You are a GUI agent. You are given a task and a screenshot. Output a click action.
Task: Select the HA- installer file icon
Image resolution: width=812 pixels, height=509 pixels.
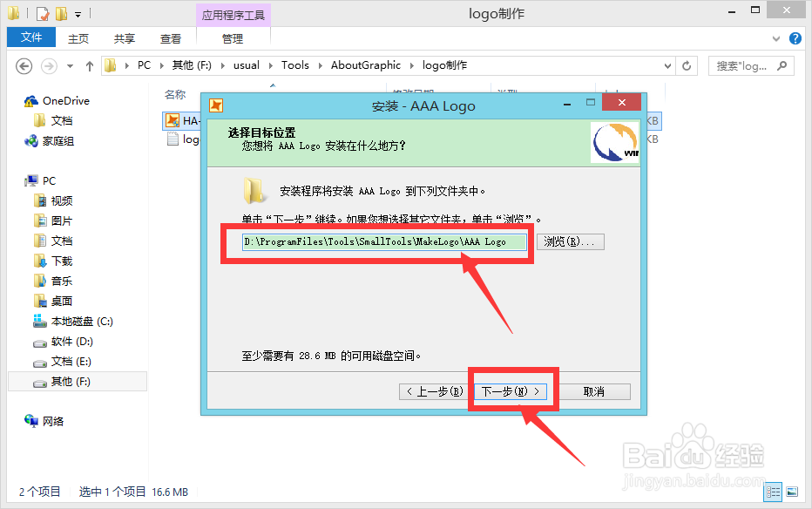click(x=172, y=120)
